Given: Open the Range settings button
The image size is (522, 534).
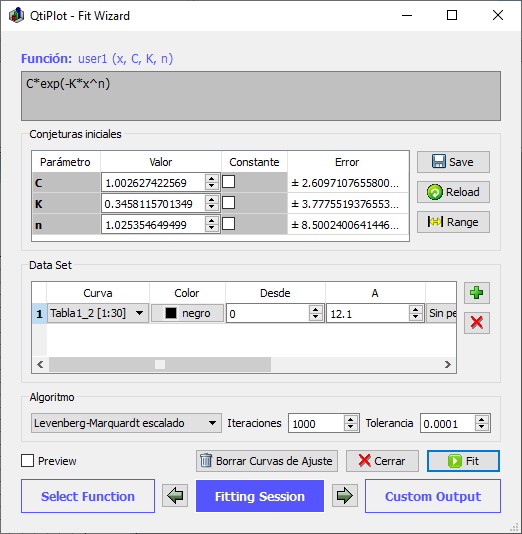Looking at the screenshot, I should pyautogui.click(x=453, y=222).
